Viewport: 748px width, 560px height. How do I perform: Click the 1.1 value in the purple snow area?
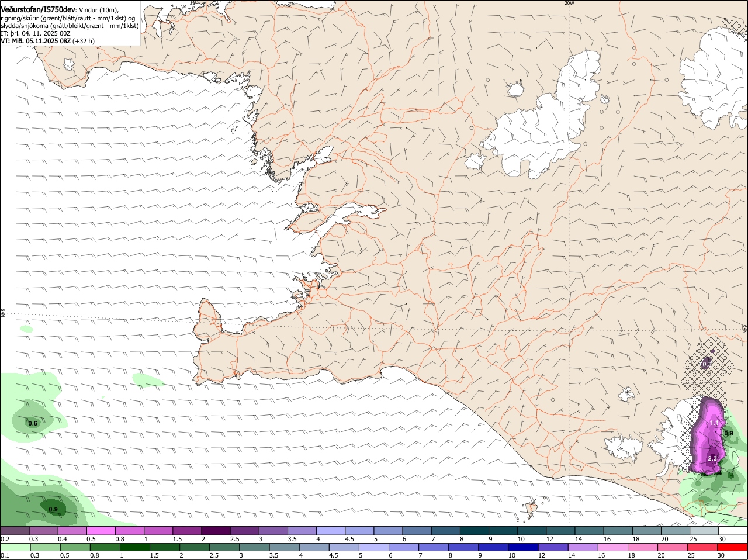714,423
